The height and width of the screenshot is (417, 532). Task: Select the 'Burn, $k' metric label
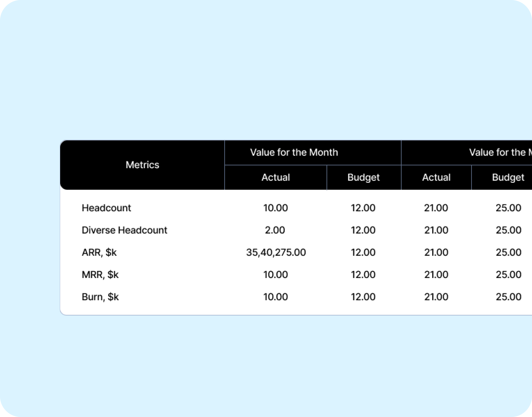[100, 297]
